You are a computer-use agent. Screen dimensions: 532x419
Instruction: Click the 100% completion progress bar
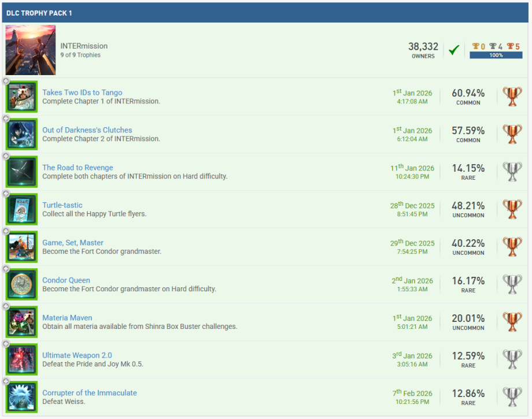point(496,55)
